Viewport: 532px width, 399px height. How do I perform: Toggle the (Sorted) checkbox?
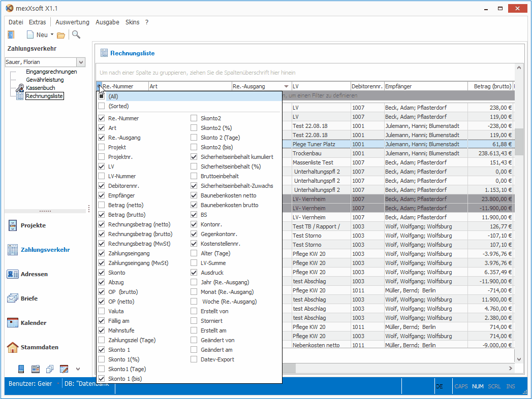click(102, 106)
